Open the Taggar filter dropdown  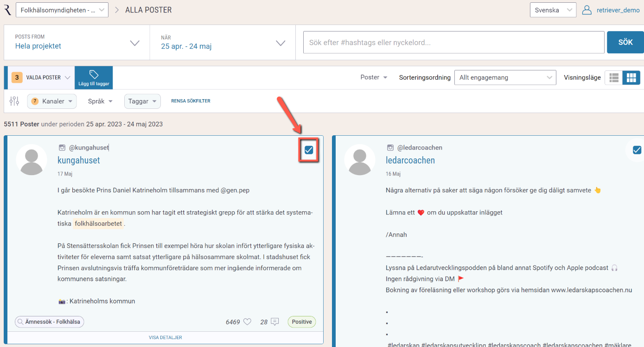tap(142, 101)
